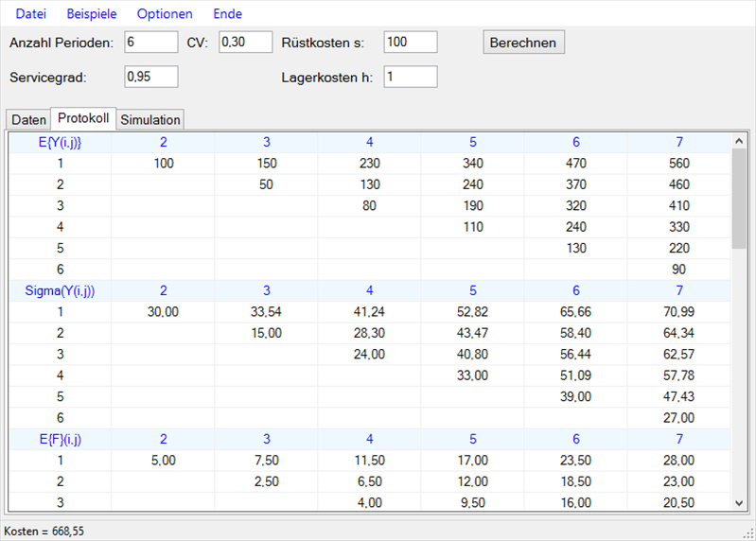
Task: Open the Datei menu
Action: pos(28,14)
